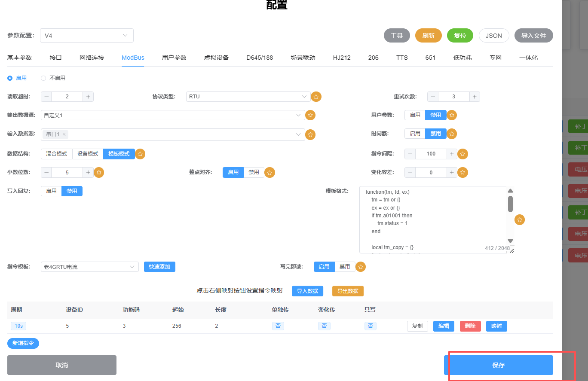Click the 新增指令 button
Image resolution: width=588 pixels, height=381 pixels.
pyautogui.click(x=23, y=343)
